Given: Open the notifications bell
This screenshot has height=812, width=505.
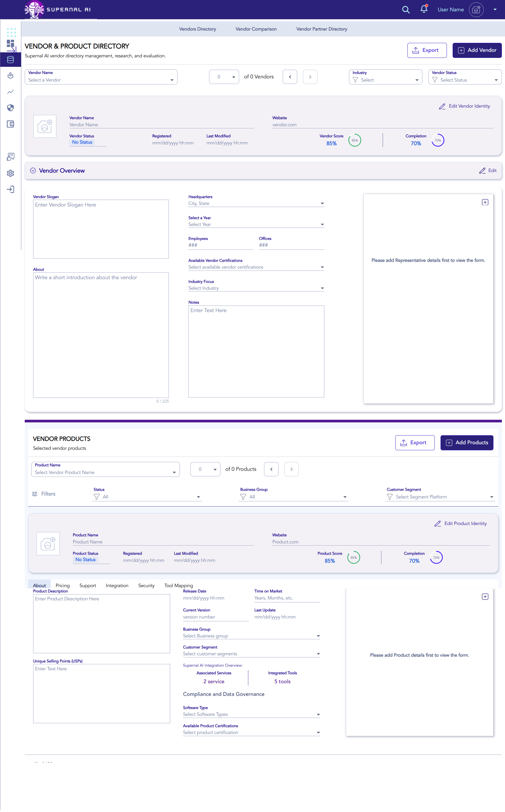Looking at the screenshot, I should click(424, 9).
